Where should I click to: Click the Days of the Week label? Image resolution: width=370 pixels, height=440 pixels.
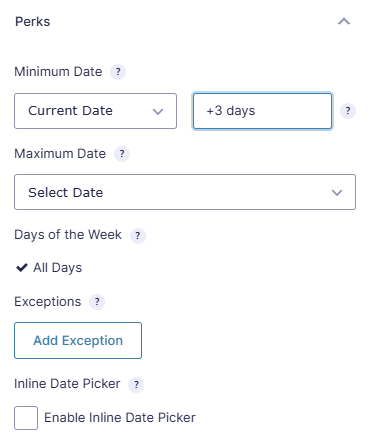[x=68, y=235]
